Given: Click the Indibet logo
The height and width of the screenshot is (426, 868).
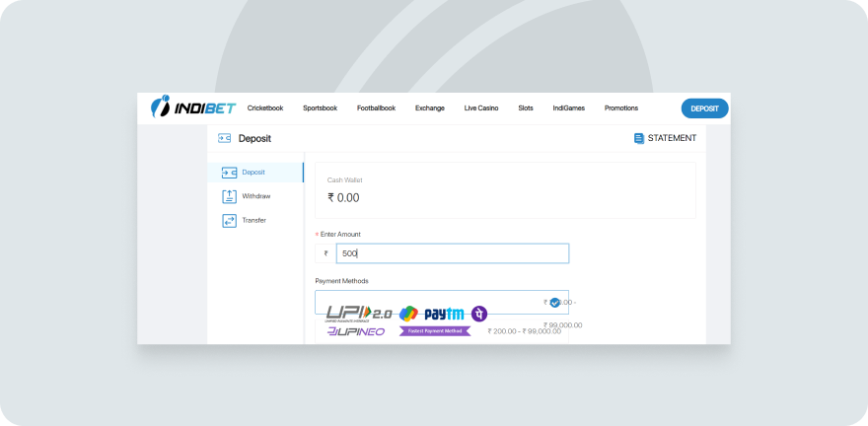Looking at the screenshot, I should [193, 107].
